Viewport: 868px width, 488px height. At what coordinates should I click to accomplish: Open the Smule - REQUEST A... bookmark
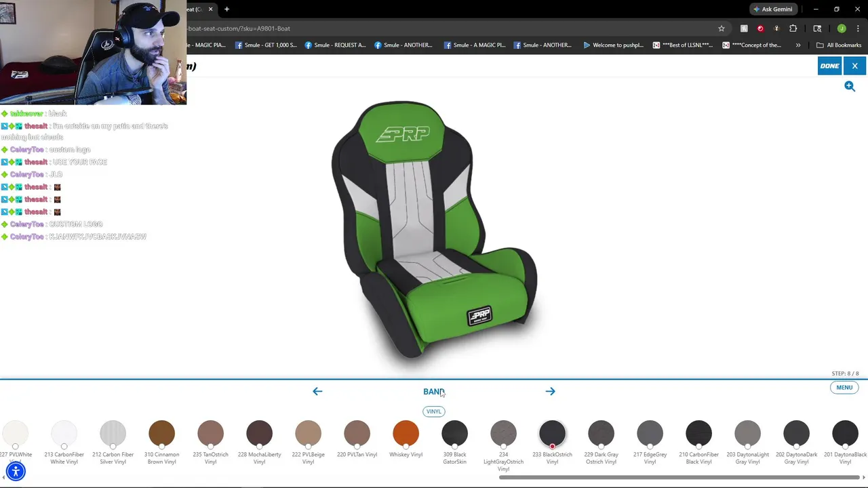coord(335,45)
